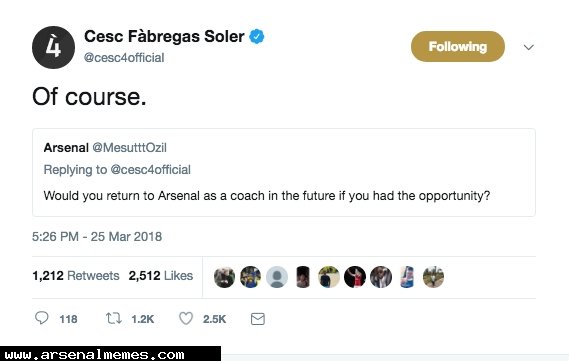View the 1,212 Retweets list

76,276
